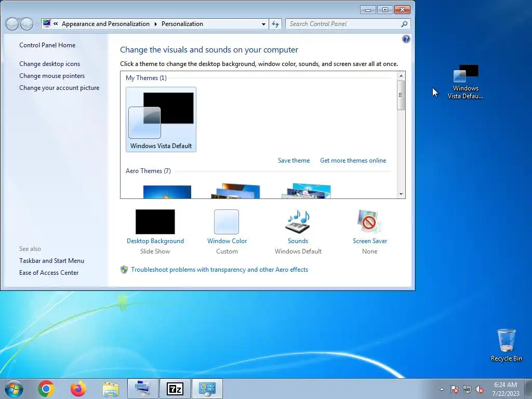Click the Save theme link
Screen dimensions: 532x399
[x=294, y=161]
